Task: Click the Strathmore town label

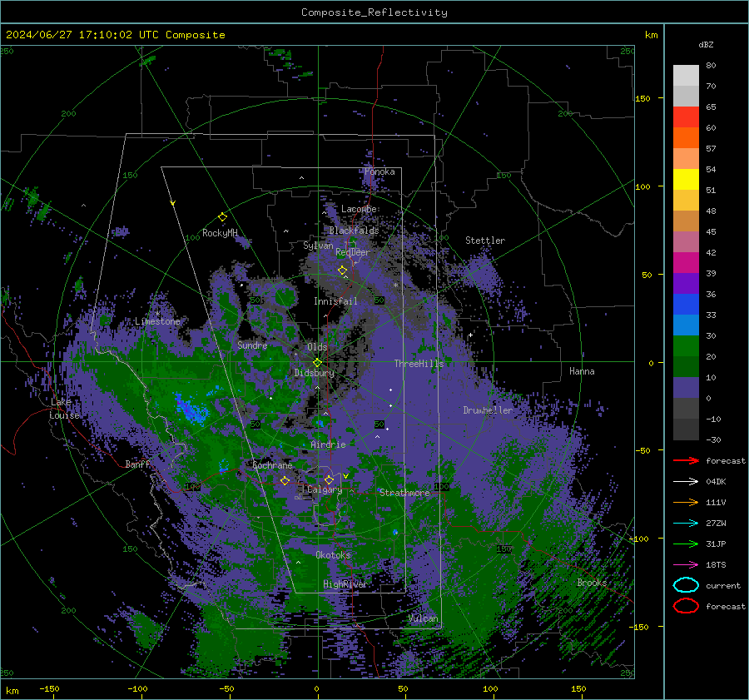Action: coord(404,493)
